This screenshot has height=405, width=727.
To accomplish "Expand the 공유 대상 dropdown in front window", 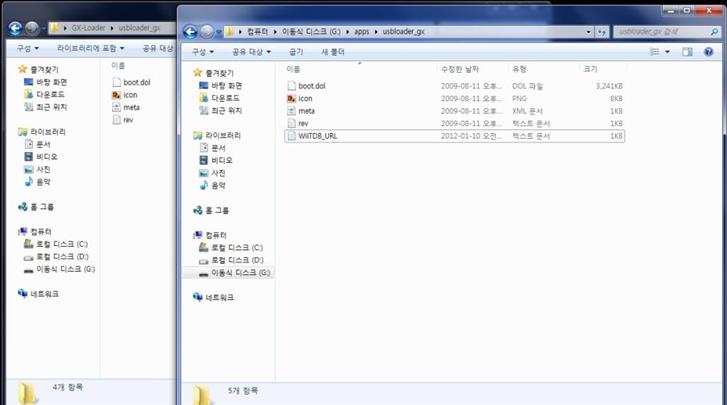I will coord(251,50).
